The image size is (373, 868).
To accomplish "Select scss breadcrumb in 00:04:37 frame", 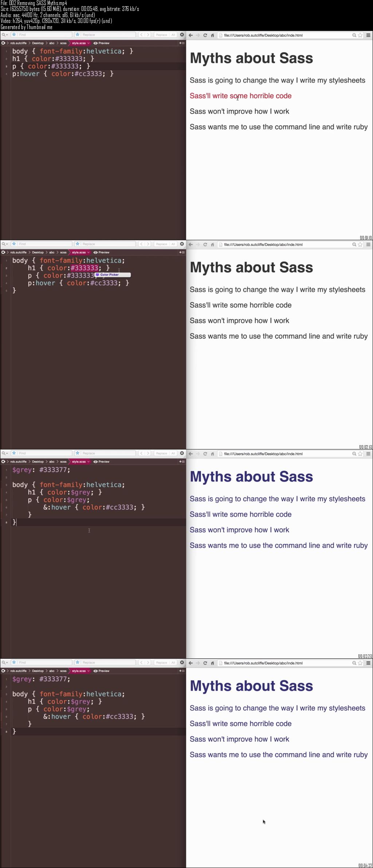I will [63, 671].
